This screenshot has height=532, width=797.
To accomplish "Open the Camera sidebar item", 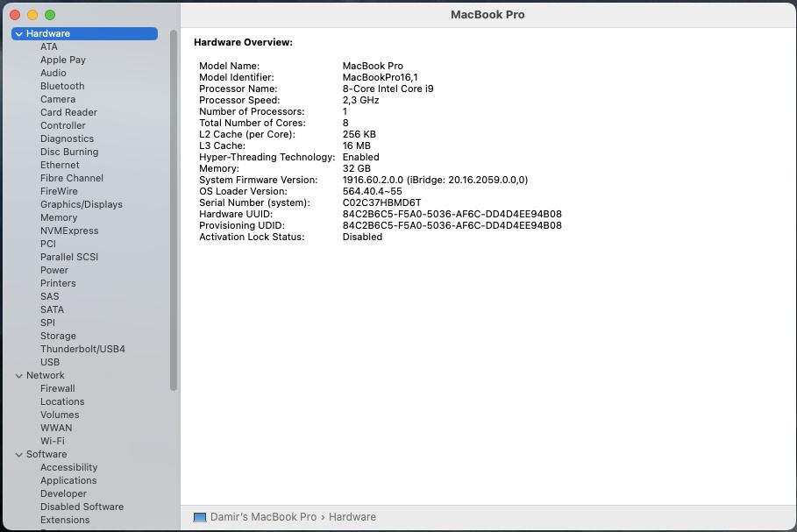I will coord(58,100).
